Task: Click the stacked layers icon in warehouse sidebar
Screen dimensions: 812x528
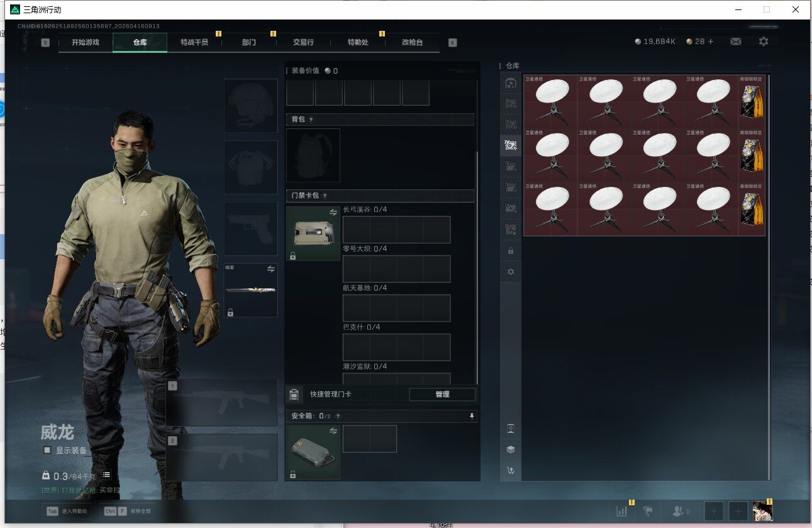Action: click(511, 449)
